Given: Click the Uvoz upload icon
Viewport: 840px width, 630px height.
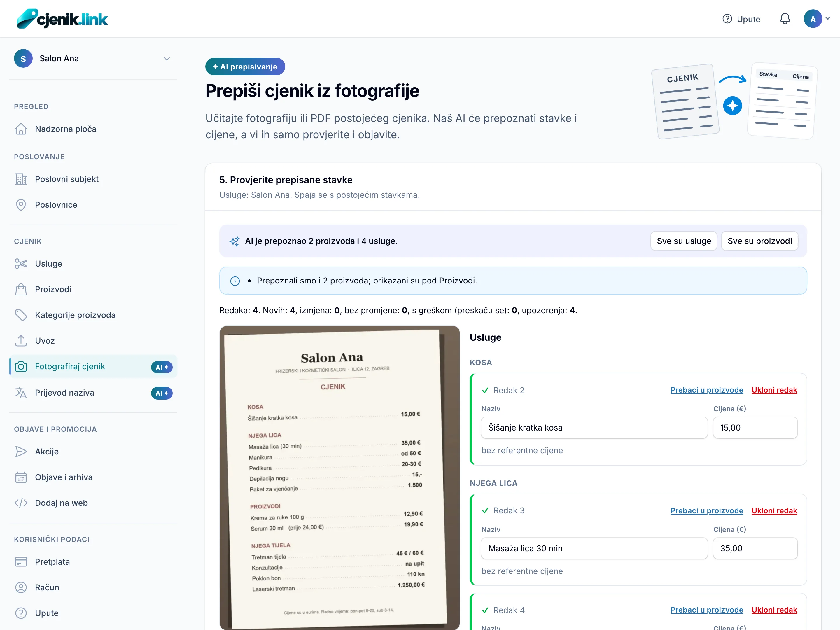Looking at the screenshot, I should (x=21, y=341).
